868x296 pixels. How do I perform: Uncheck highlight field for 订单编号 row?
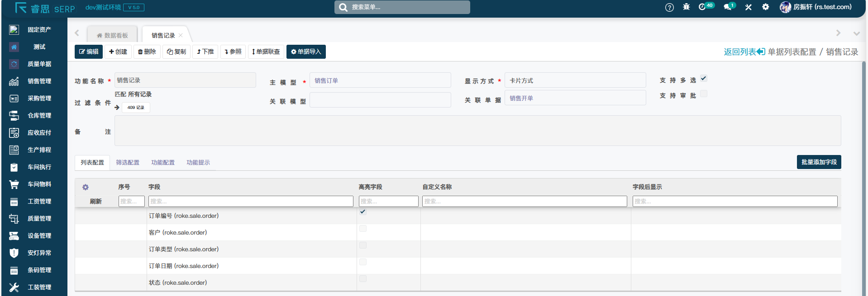362,212
